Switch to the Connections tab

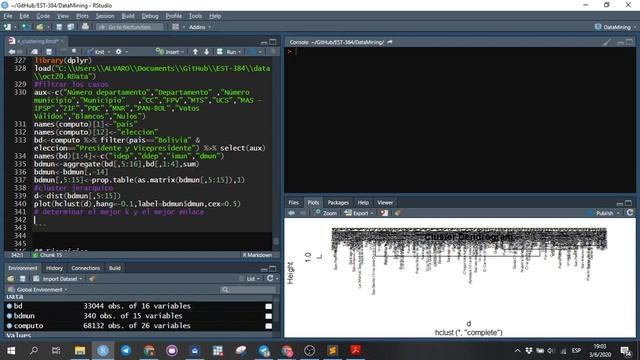85,268
